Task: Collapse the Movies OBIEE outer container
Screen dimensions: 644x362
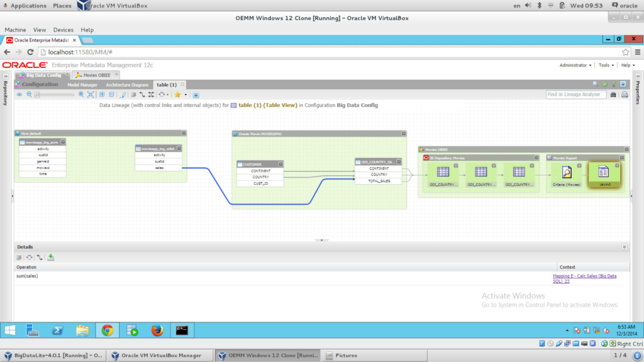Action: click(627, 150)
